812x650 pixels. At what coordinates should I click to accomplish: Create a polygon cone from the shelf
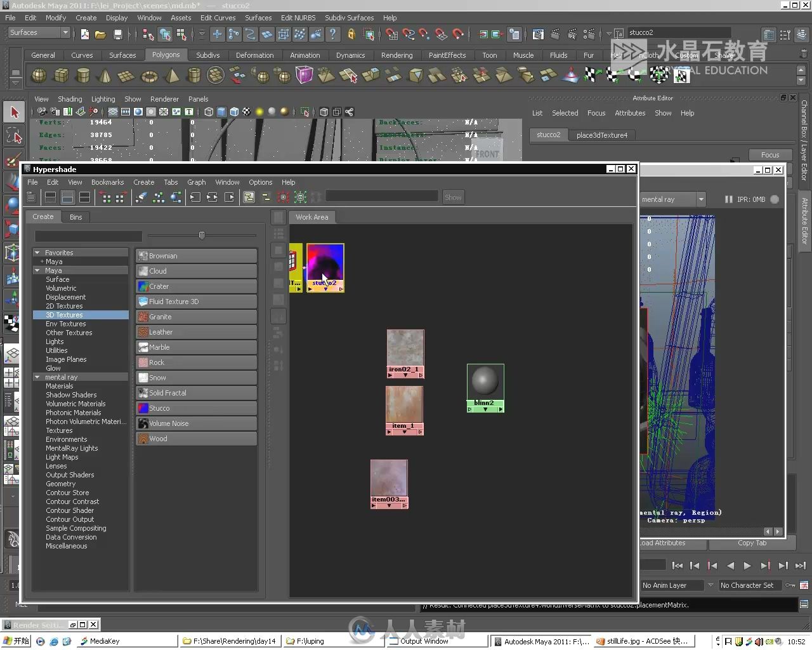click(105, 76)
